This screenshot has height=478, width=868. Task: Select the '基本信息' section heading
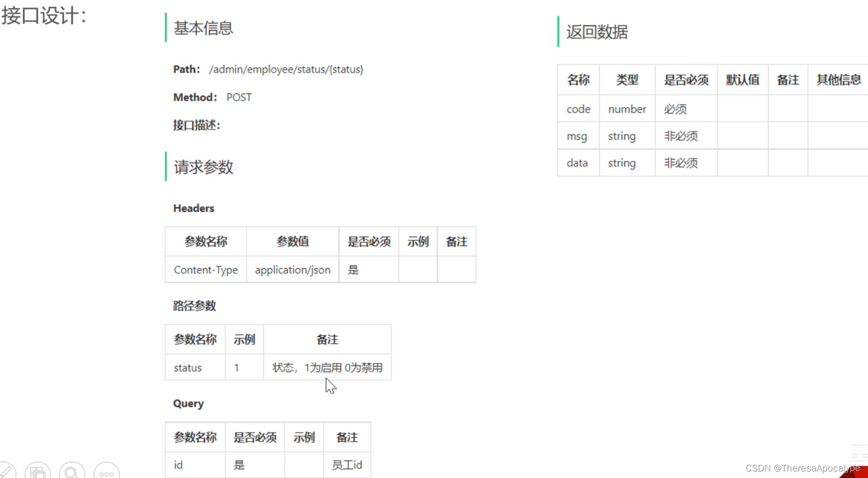203,28
